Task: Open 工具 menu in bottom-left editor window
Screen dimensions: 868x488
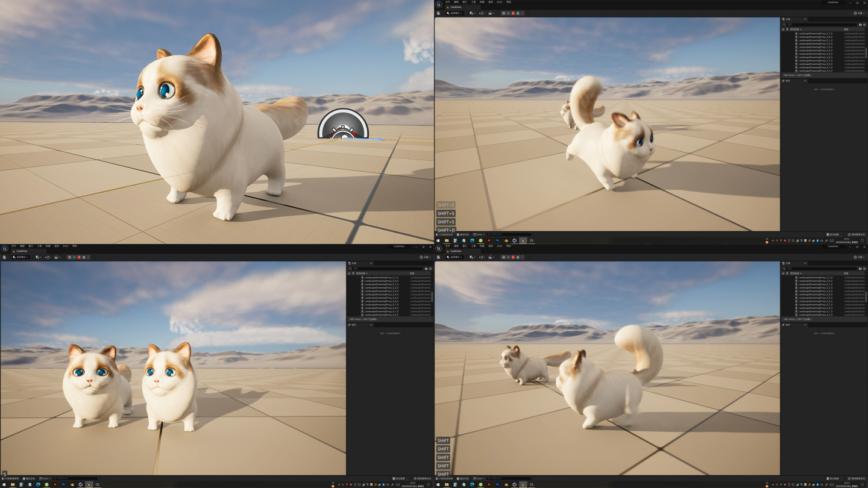Action: pos(39,246)
